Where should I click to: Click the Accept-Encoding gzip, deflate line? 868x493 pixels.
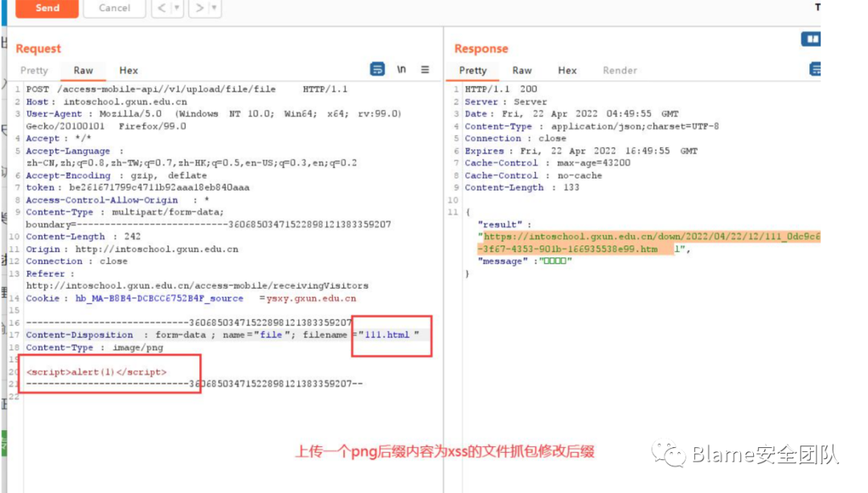point(117,175)
